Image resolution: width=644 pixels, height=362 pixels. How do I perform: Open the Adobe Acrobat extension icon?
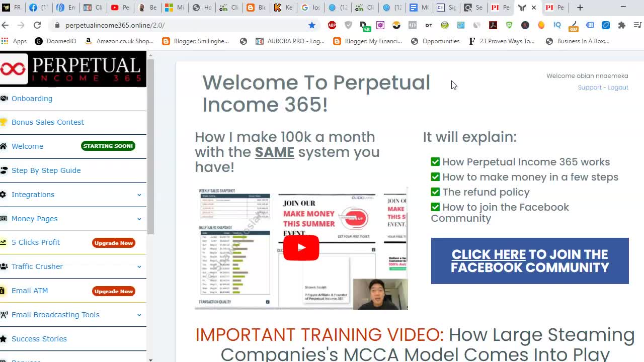click(493, 25)
